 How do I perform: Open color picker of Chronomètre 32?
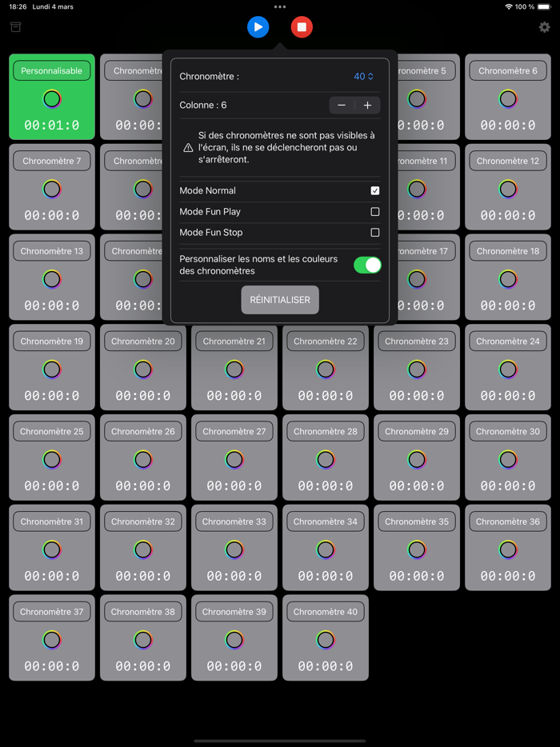143,549
